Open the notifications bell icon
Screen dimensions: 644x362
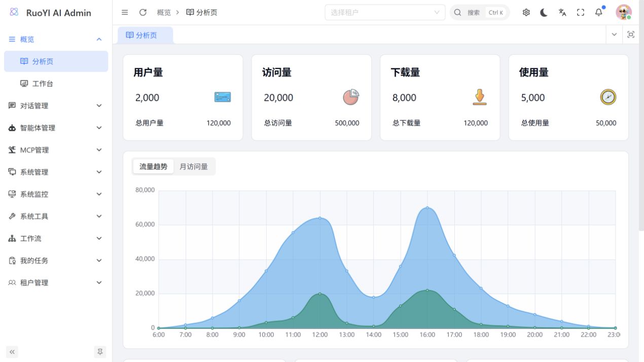point(599,12)
